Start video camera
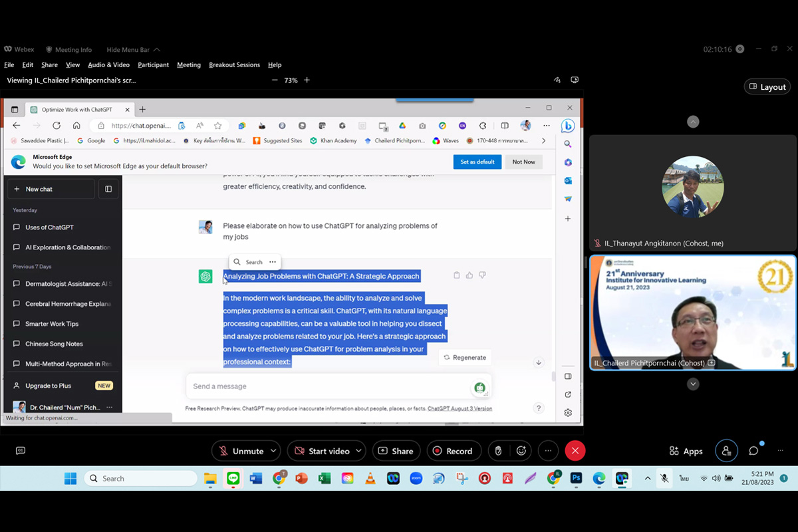Screen dimensions: 798x532 pyautogui.click(x=322, y=451)
